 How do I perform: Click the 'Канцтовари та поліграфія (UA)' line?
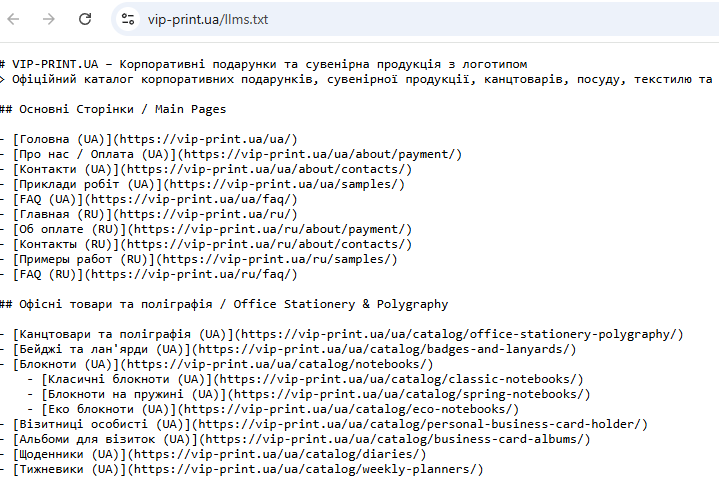click(342, 334)
